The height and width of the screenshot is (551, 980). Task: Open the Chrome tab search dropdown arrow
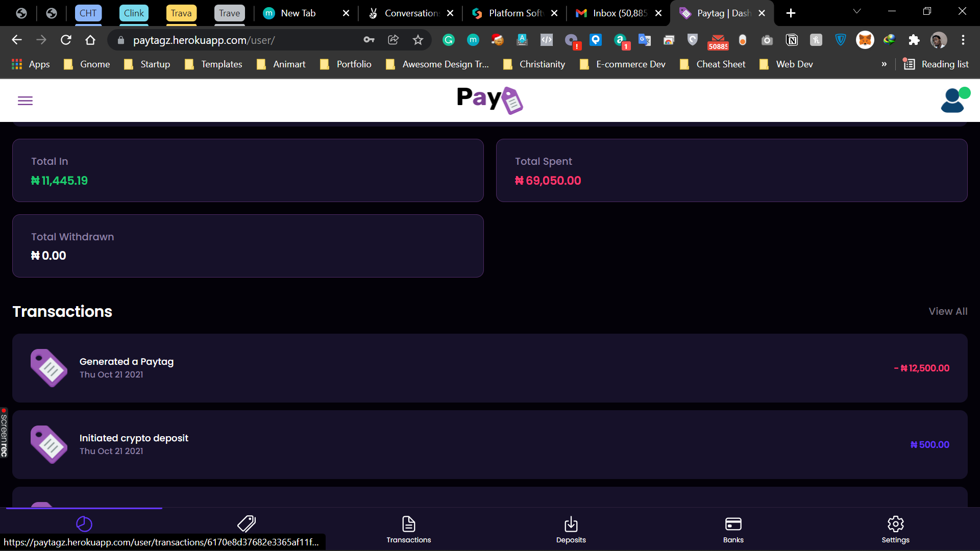click(x=857, y=11)
